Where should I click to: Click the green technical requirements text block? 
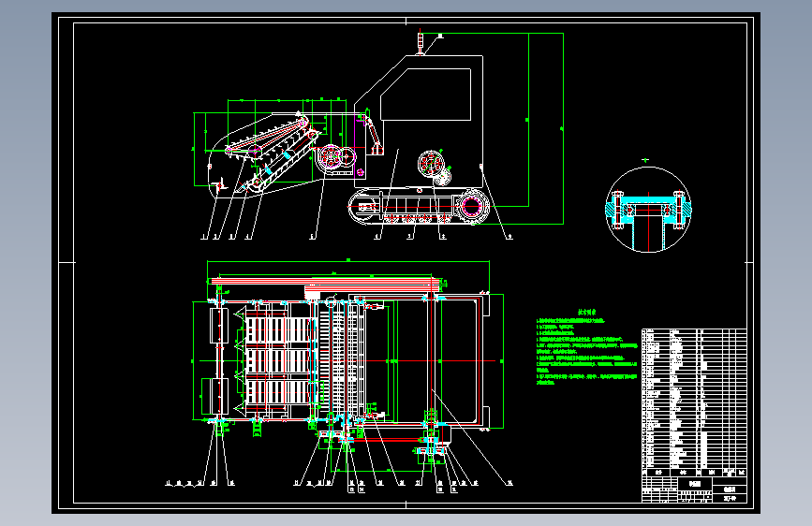(x=587, y=347)
